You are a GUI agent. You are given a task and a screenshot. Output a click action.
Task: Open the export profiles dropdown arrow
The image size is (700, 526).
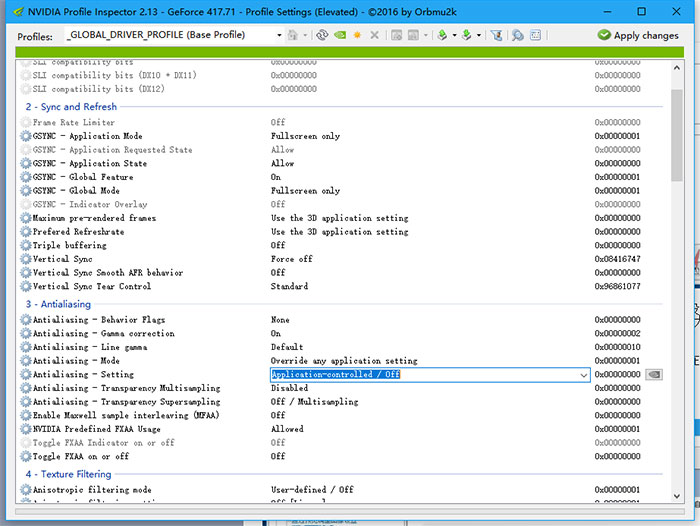(x=454, y=35)
